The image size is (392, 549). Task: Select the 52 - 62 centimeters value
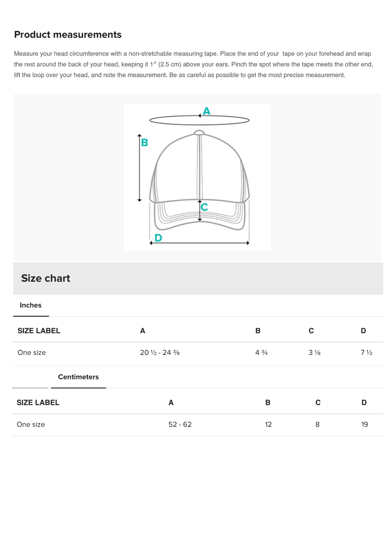(x=180, y=424)
